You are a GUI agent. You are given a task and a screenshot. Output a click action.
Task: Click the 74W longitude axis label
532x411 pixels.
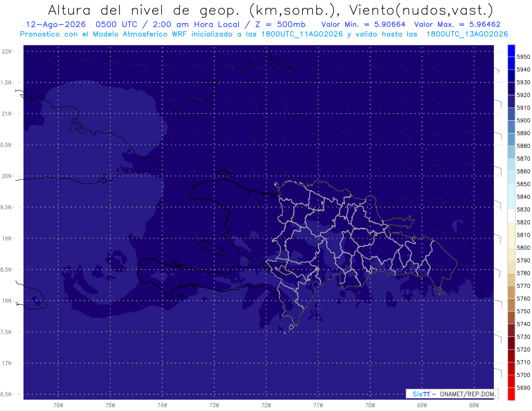pyautogui.click(x=162, y=405)
